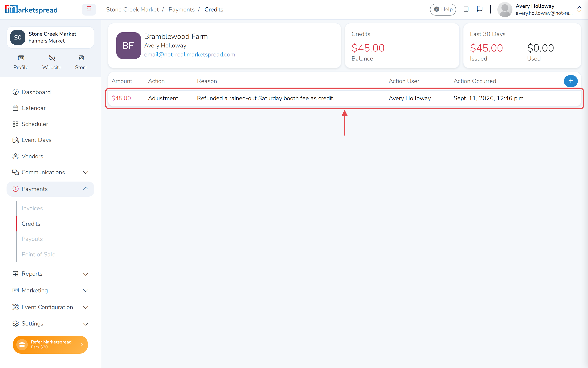Open the Avery Holloway user avatar
The image size is (588, 368).
click(505, 9)
